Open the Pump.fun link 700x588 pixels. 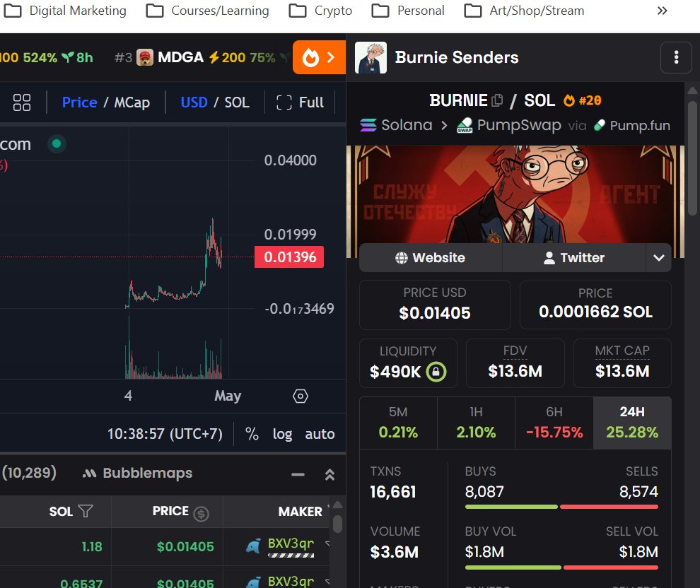tap(631, 125)
